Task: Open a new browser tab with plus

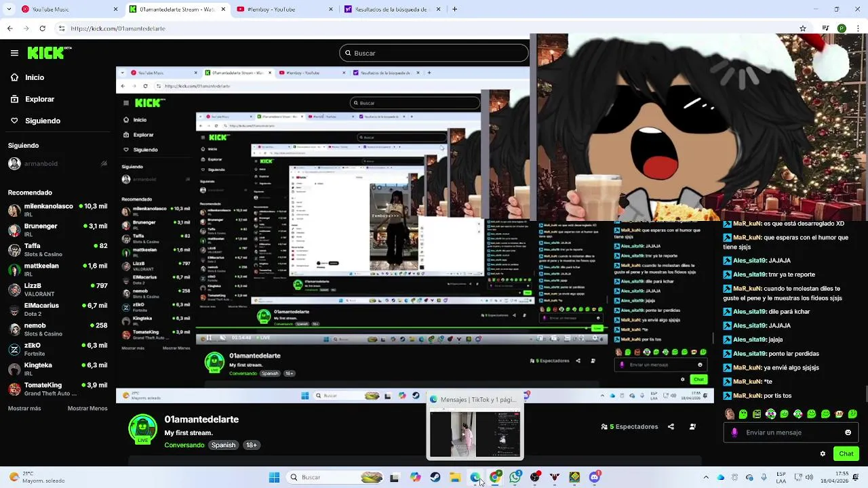Action: 454,9
